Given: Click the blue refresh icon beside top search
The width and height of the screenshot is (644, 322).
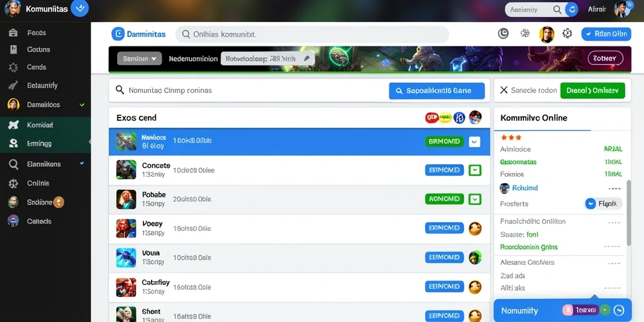Looking at the screenshot, I should pyautogui.click(x=572, y=9).
